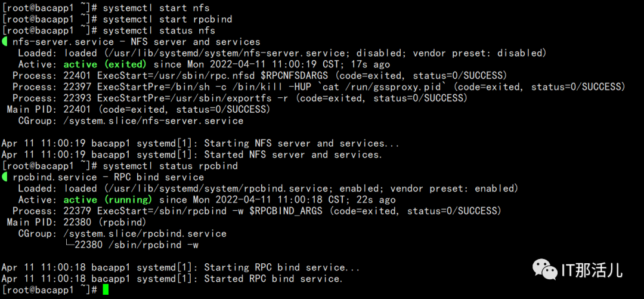Click the nfs-server.service unit file path
The image size is (644, 299).
pos(228,53)
